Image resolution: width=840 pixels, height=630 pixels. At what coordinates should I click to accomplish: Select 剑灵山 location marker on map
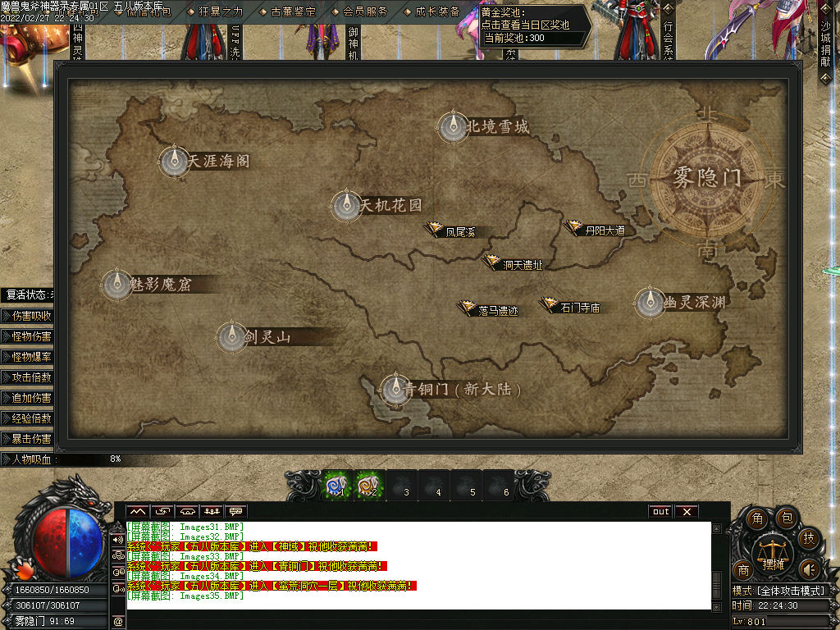tap(232, 336)
